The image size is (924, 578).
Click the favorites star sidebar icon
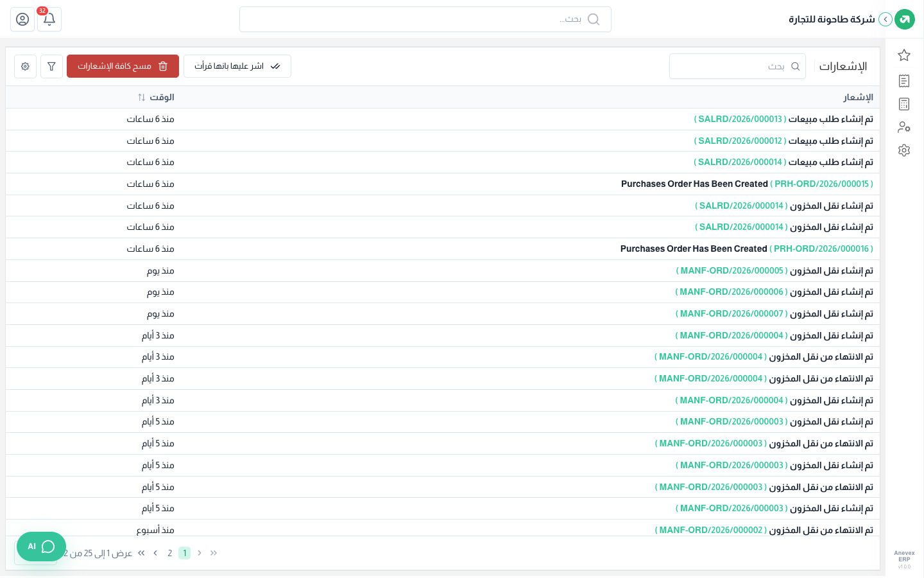pos(904,55)
